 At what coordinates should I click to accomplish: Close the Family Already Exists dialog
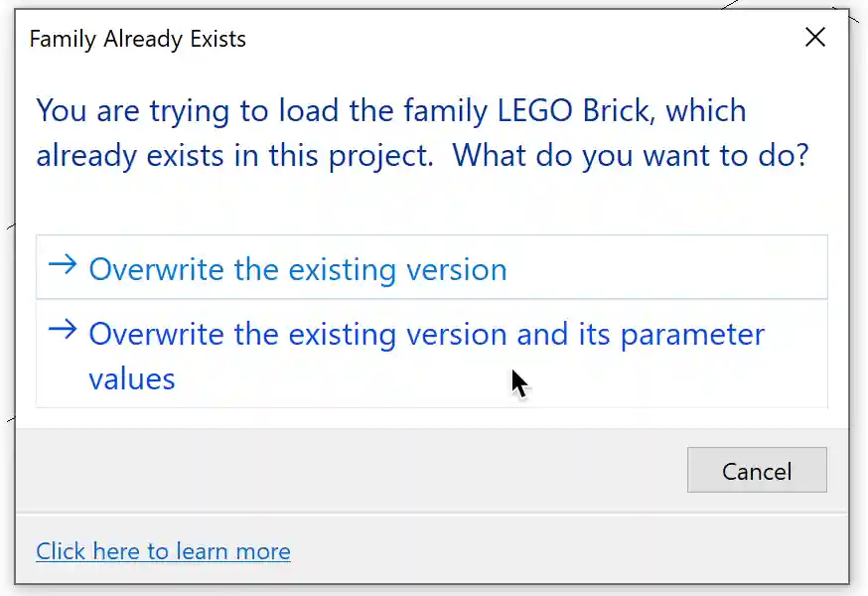point(814,38)
